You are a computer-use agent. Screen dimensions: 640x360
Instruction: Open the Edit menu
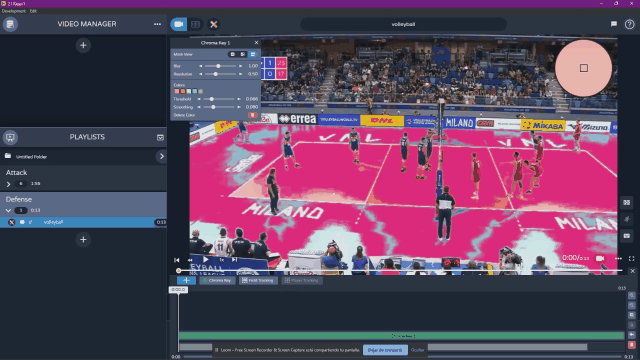(x=33, y=11)
